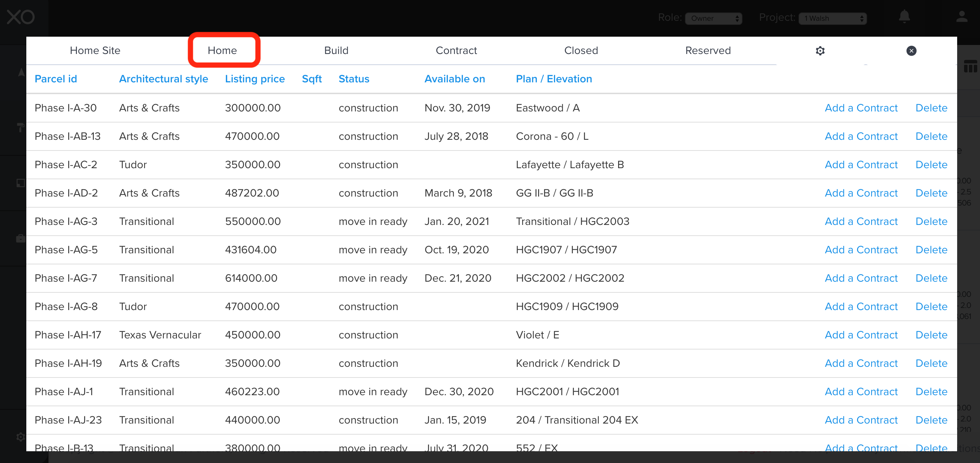Open sidebar settings gear at bottom
The width and height of the screenshot is (980, 463).
tap(20, 437)
